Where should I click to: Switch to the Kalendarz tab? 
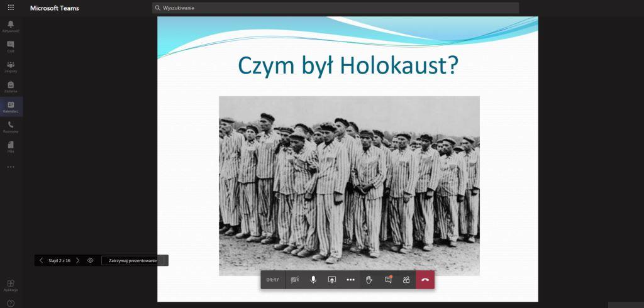(x=11, y=107)
